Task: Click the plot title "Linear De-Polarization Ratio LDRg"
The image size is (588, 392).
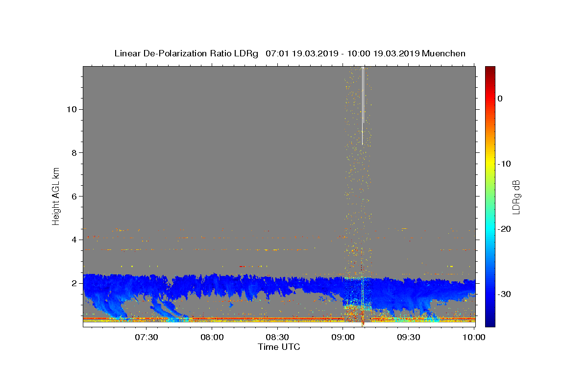Action: (186, 53)
